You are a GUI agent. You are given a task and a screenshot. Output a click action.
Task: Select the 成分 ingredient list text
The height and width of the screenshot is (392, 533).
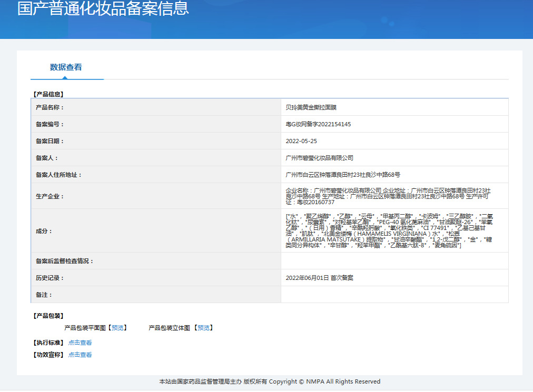[x=389, y=230]
